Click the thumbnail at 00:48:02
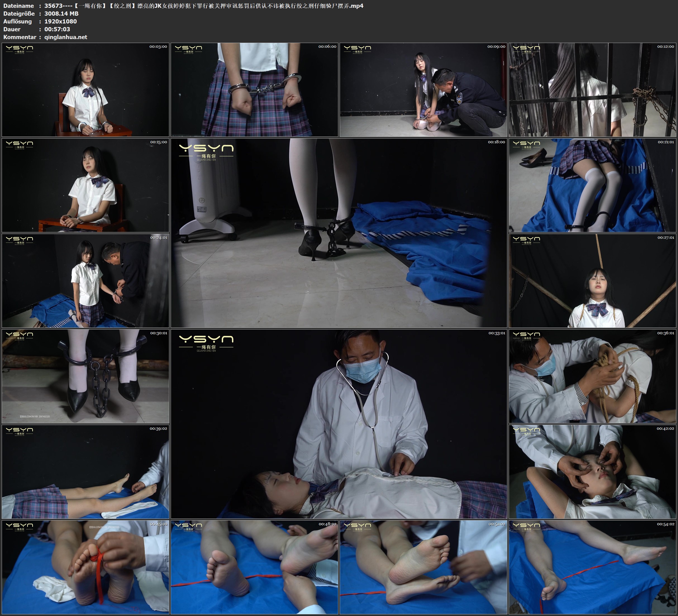Image resolution: width=678 pixels, height=616 pixels. pyautogui.click(x=254, y=567)
